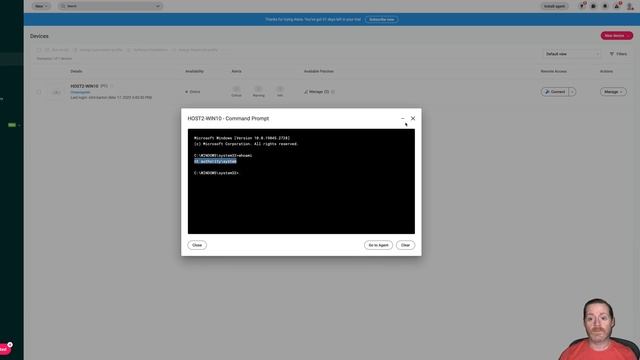Click the Subscribe now button in blue banner

click(381, 19)
